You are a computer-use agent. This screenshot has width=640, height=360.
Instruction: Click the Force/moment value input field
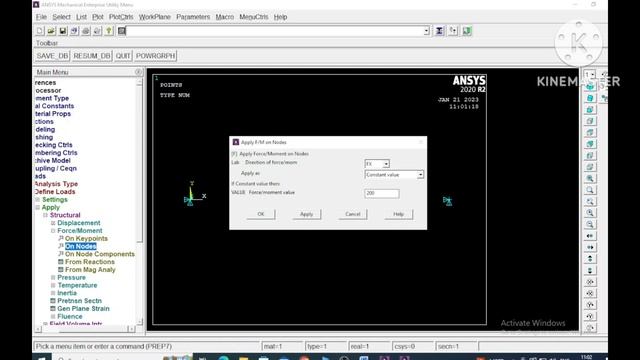pyautogui.click(x=382, y=193)
